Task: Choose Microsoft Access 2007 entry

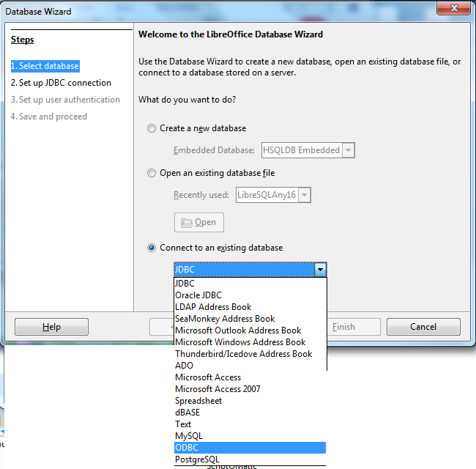Action: pos(250,389)
